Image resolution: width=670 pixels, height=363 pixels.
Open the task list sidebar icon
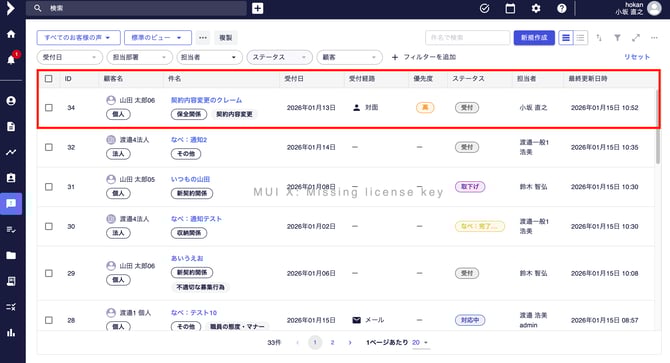coord(11,230)
